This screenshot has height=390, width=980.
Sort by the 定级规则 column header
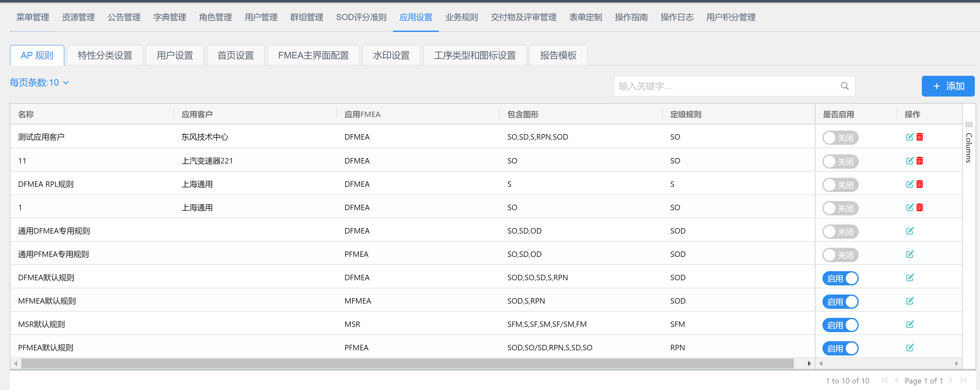686,114
